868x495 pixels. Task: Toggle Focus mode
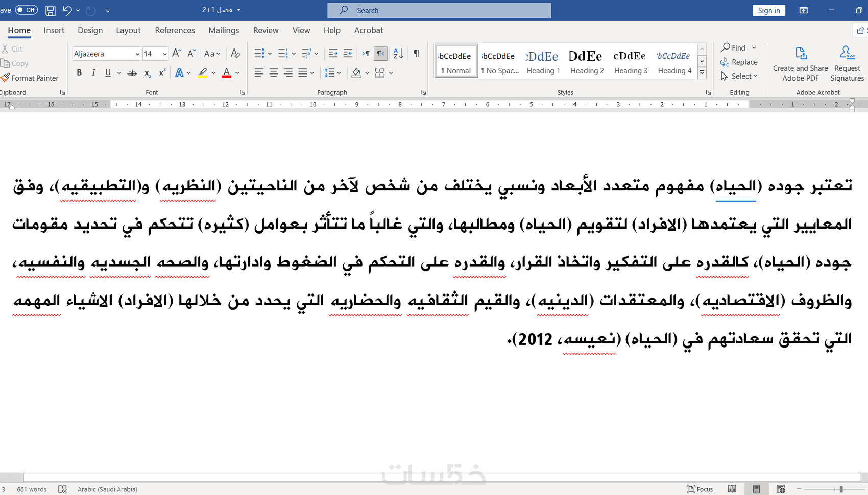700,489
